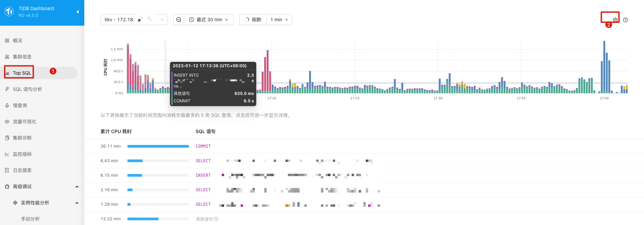Go to SQL 语句分析 page
This screenshot has height=225, width=644.
pyautogui.click(x=27, y=89)
